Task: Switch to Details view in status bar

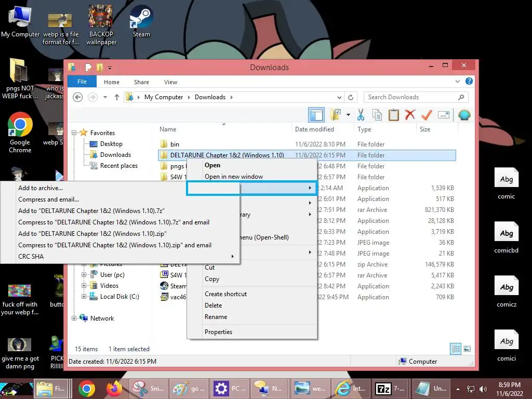Action: tap(455, 349)
